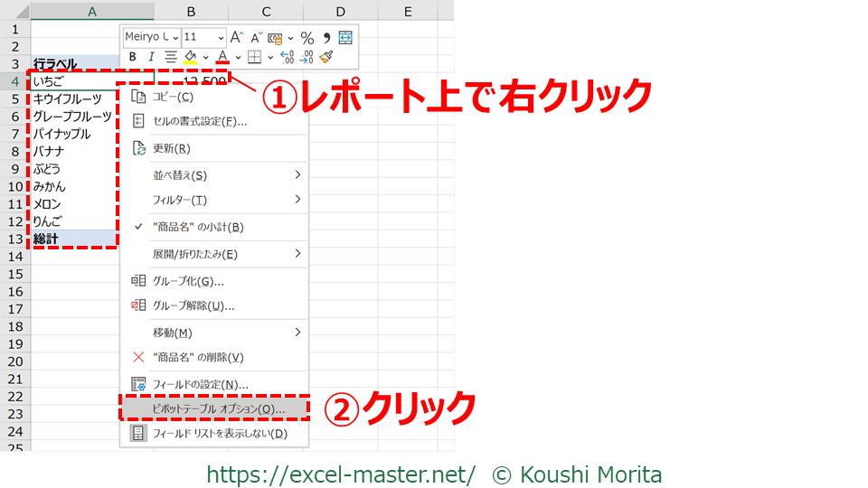Apply percent style format

[307, 37]
